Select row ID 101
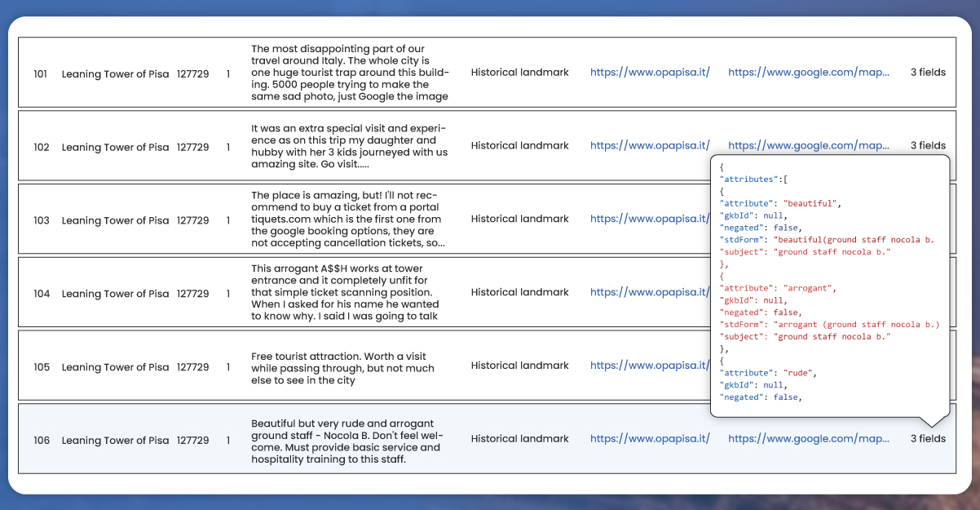The image size is (980, 510). pyautogui.click(x=41, y=74)
